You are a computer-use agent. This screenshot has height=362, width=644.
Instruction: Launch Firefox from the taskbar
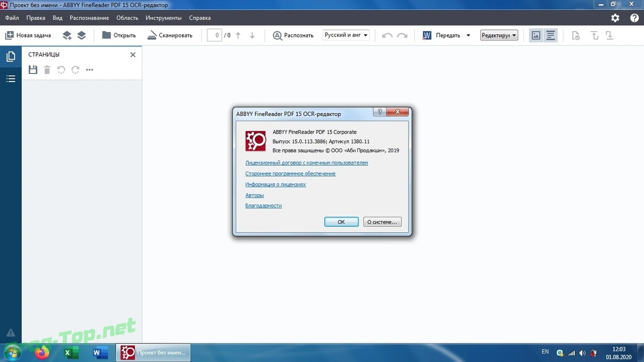point(42,352)
